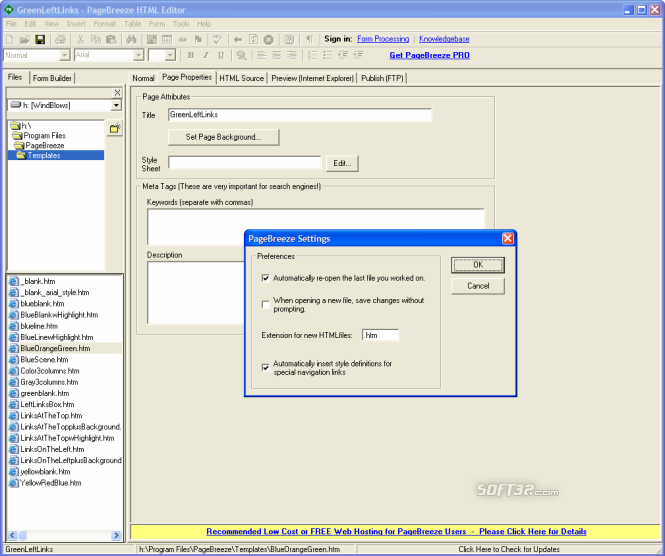
Task: Toggle 'Automatically re-open the last file' checkbox
Action: (265, 278)
